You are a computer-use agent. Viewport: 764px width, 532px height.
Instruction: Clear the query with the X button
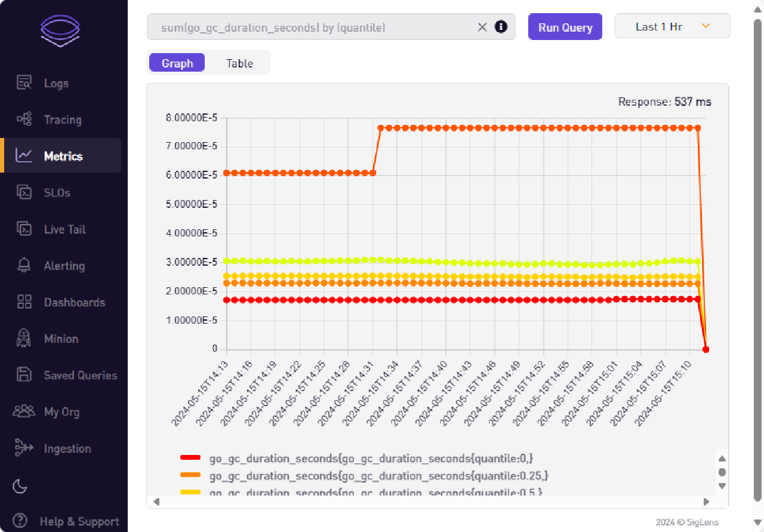tap(482, 27)
